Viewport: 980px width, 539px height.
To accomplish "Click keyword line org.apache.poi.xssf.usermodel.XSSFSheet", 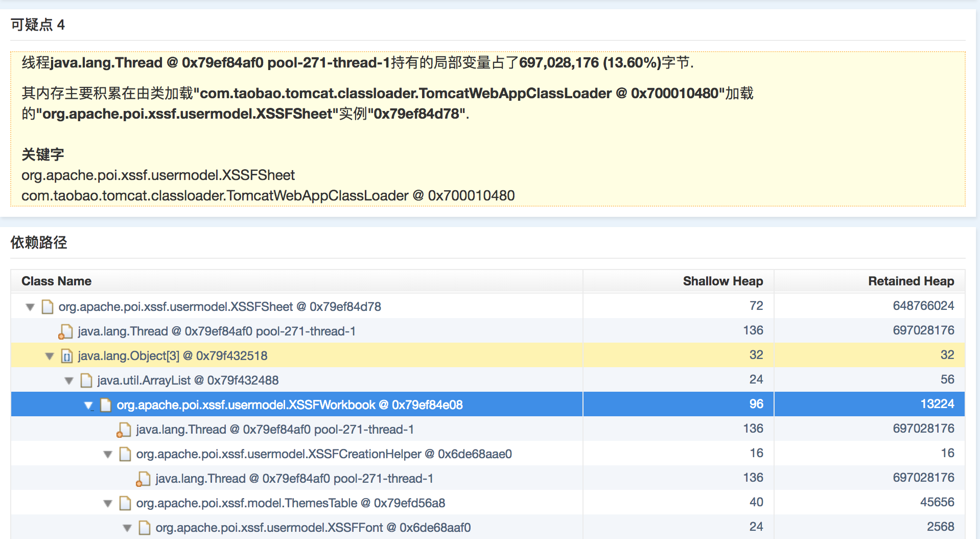I will pos(158,175).
